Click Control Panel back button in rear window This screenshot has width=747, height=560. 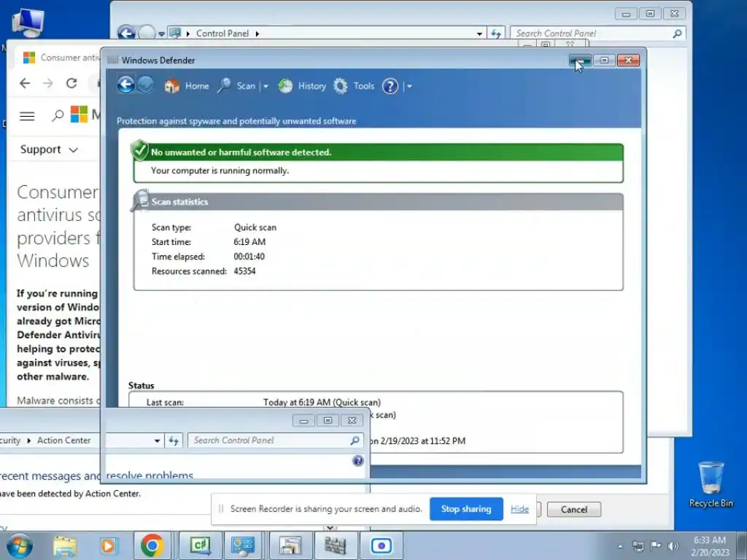[126, 34]
